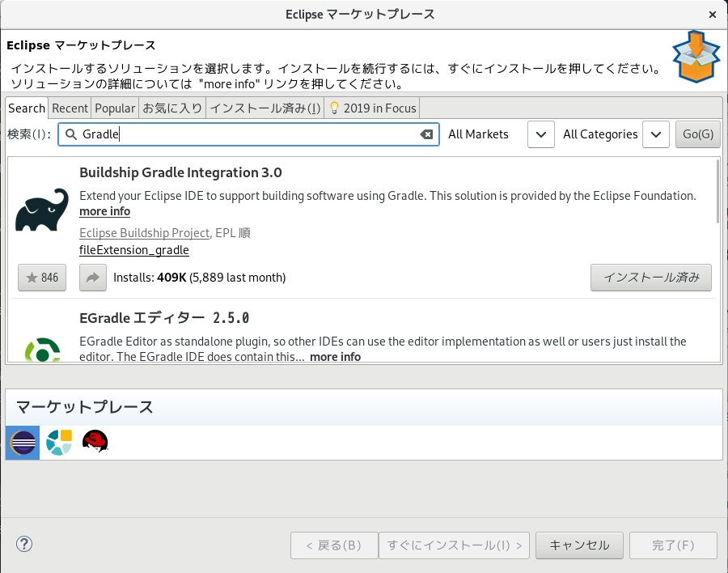Click the Go(G) search button

(698, 134)
